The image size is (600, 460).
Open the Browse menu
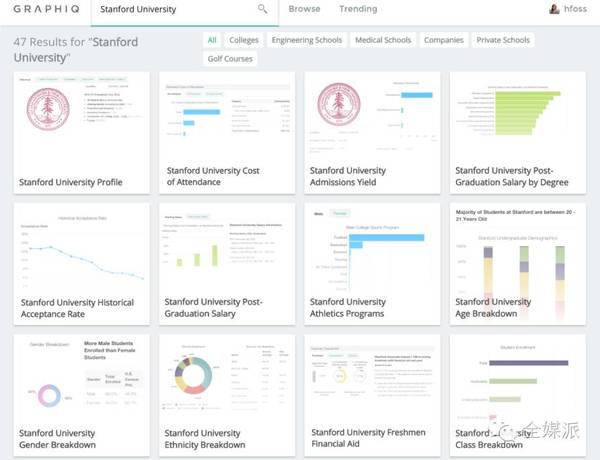(304, 9)
